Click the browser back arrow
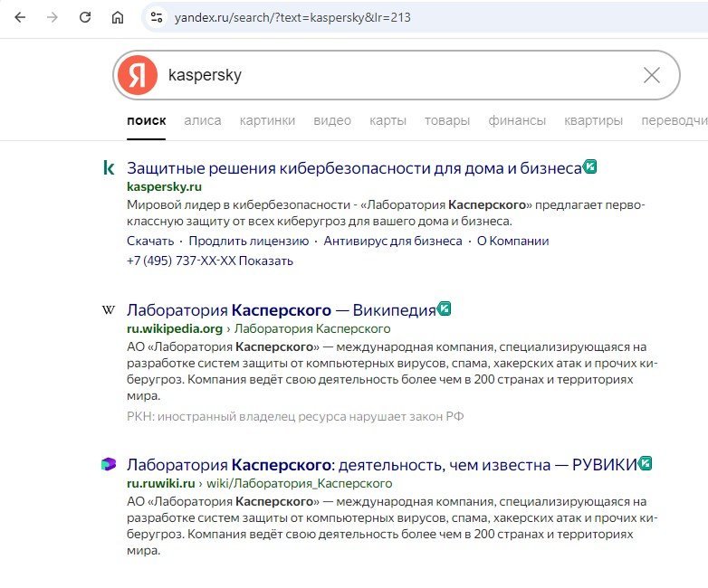This screenshot has width=708, height=588. [20, 17]
